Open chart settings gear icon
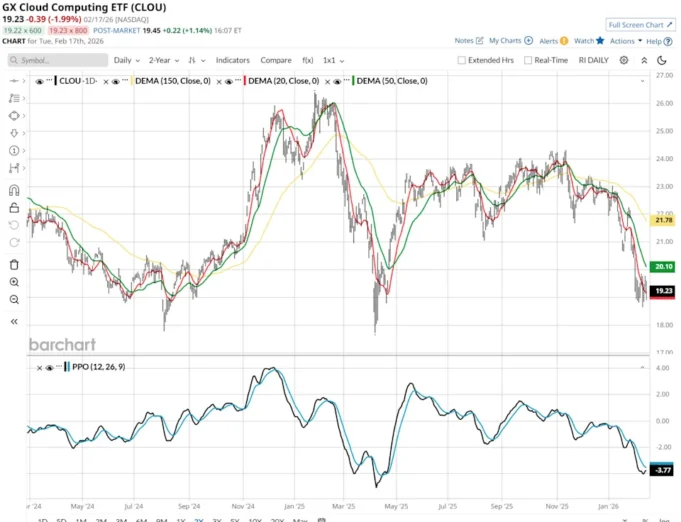 pos(623,60)
